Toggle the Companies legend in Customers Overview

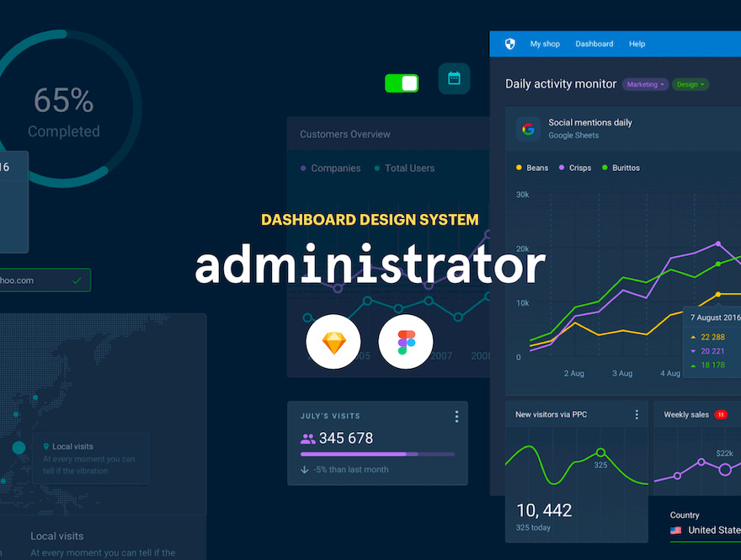[330, 168]
